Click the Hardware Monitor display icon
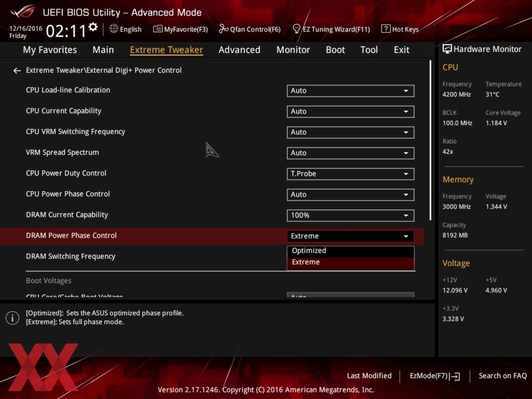Viewport: 532px width, 399px height. (x=447, y=49)
